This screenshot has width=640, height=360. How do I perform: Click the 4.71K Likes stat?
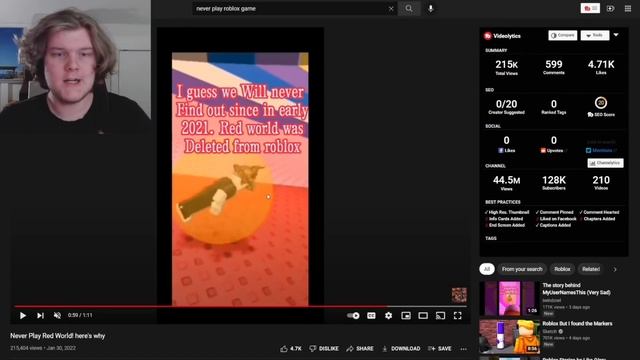(601, 67)
